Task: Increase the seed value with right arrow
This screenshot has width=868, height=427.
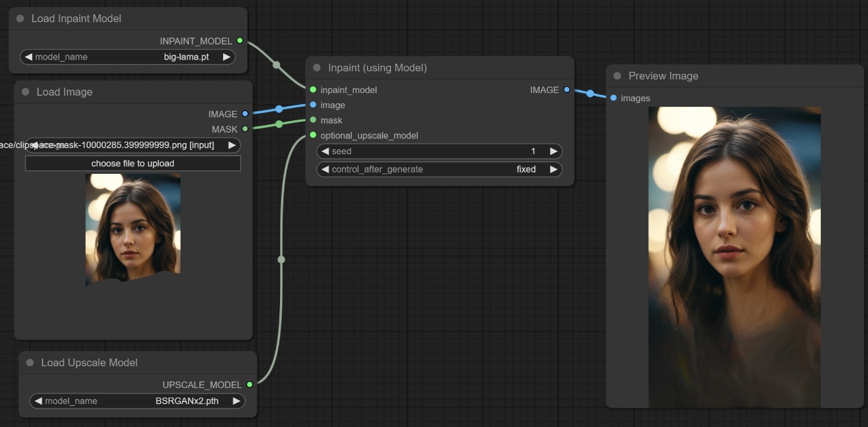Action: [553, 151]
